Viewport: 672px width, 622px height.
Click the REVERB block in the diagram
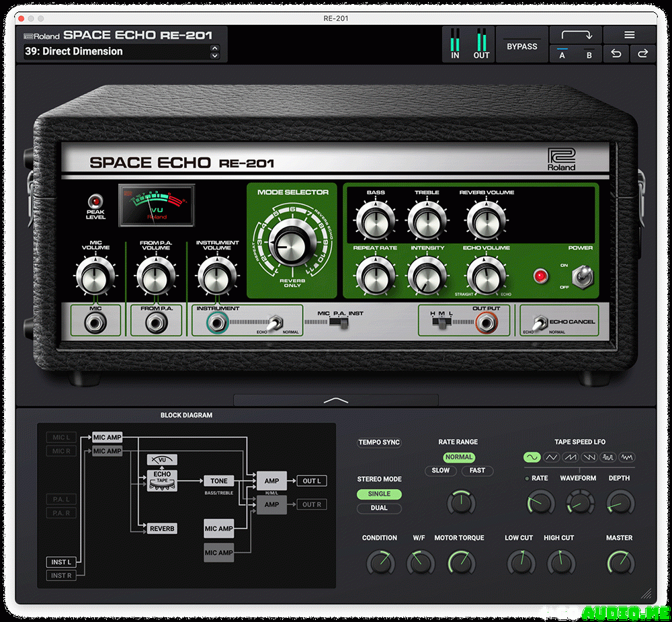point(162,529)
